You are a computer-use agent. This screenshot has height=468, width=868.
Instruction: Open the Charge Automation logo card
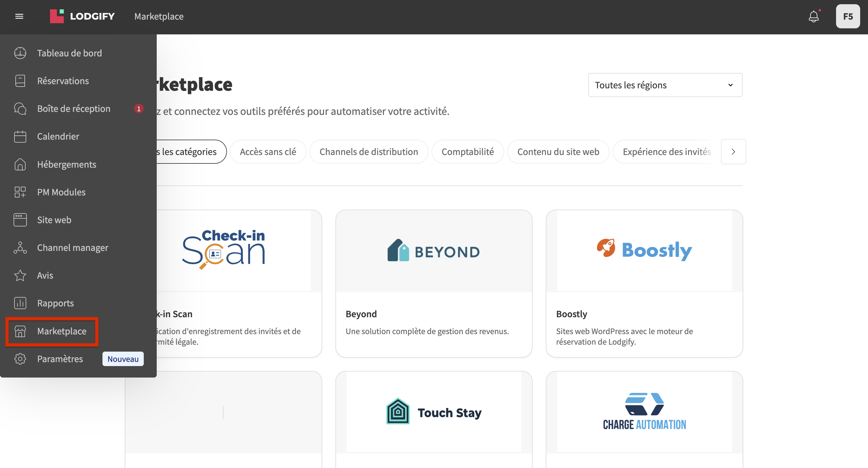point(644,412)
